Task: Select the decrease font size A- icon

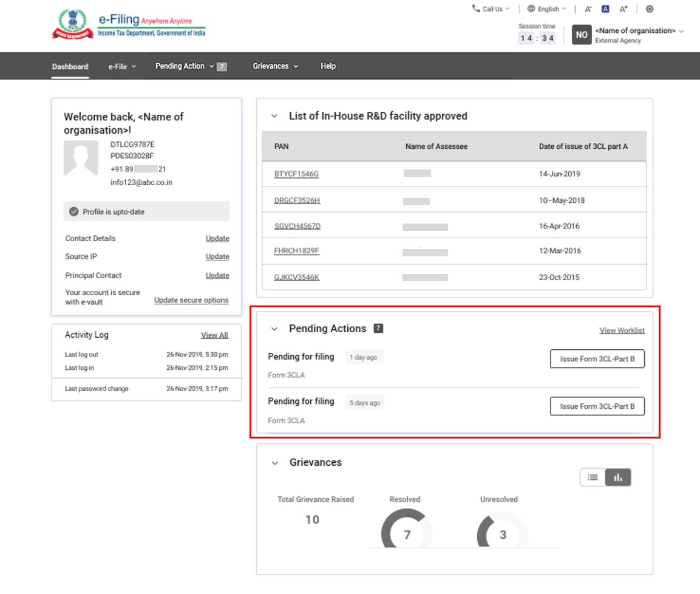Action: coord(588,9)
